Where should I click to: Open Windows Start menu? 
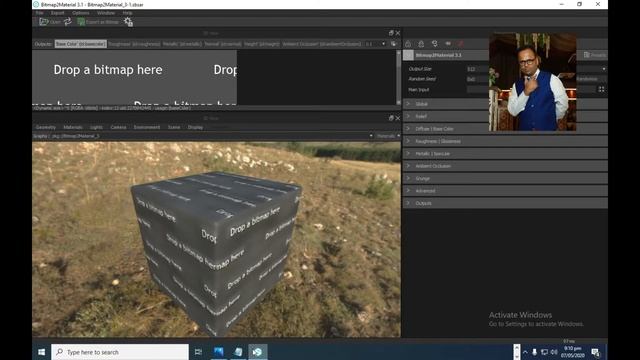[41, 352]
